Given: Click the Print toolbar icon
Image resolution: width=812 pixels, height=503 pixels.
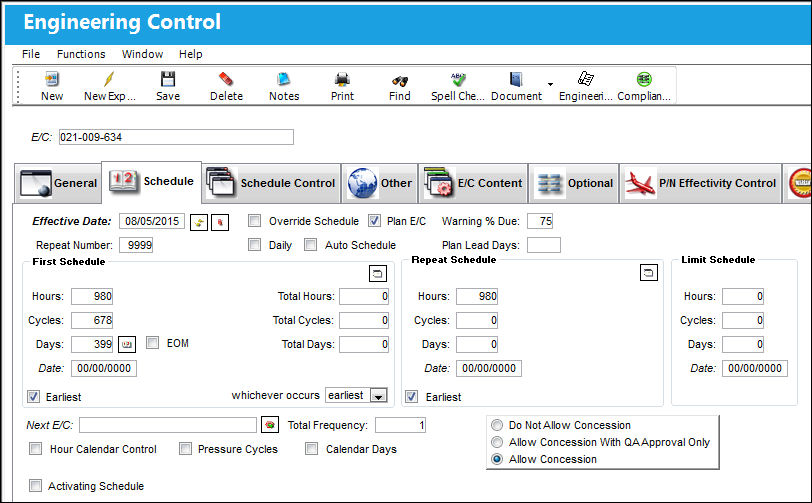Looking at the screenshot, I should [x=342, y=79].
